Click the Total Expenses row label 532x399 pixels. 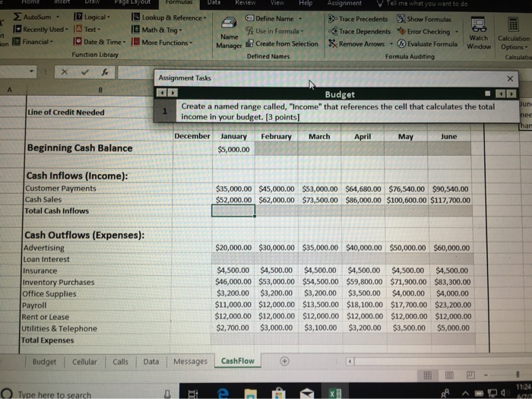47,340
